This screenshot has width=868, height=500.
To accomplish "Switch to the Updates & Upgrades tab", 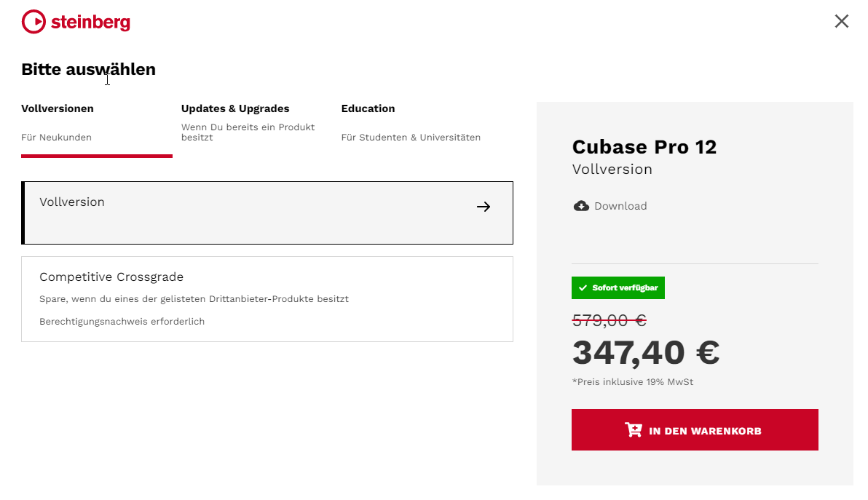I will (x=235, y=108).
